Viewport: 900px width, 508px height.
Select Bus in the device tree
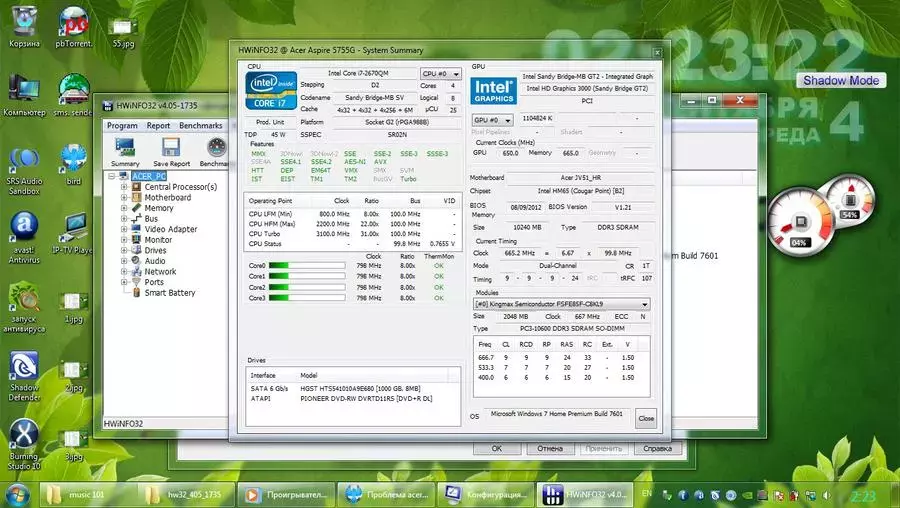(151, 219)
